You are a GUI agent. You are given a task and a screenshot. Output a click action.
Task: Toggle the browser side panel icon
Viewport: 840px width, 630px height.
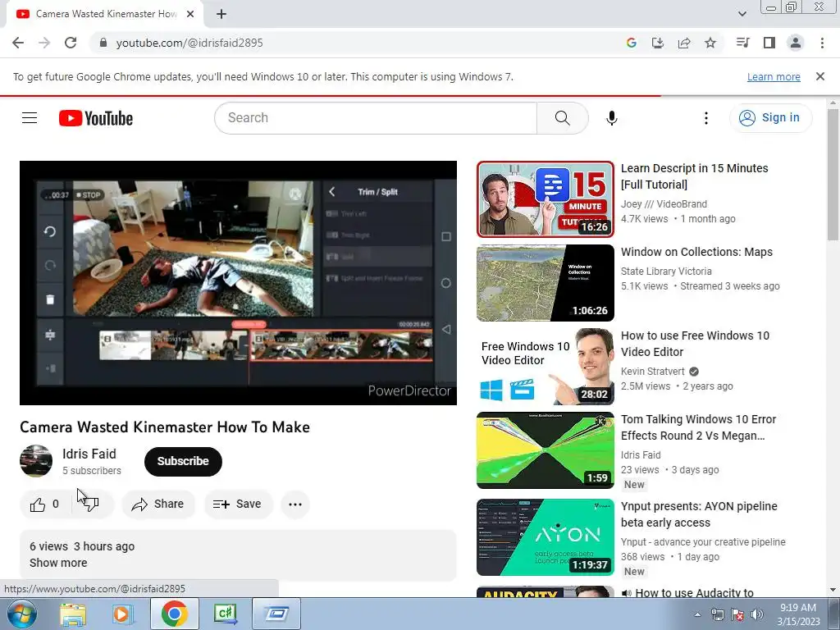pos(769,43)
